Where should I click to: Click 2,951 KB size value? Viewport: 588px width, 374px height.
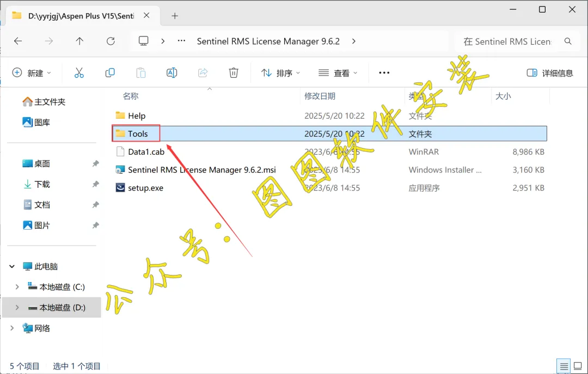pyautogui.click(x=528, y=188)
